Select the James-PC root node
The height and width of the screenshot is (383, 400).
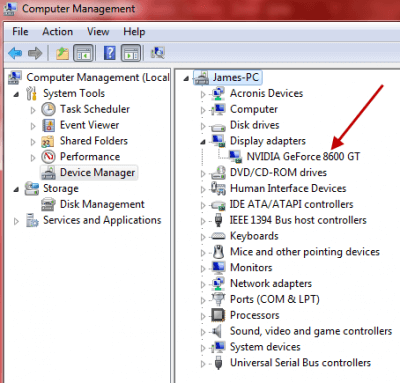click(x=236, y=77)
